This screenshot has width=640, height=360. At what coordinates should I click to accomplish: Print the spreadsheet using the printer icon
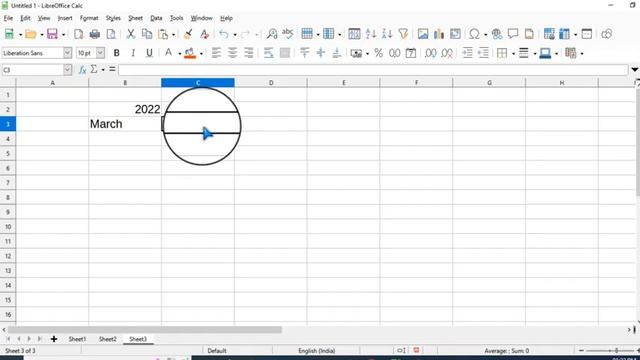[95, 34]
